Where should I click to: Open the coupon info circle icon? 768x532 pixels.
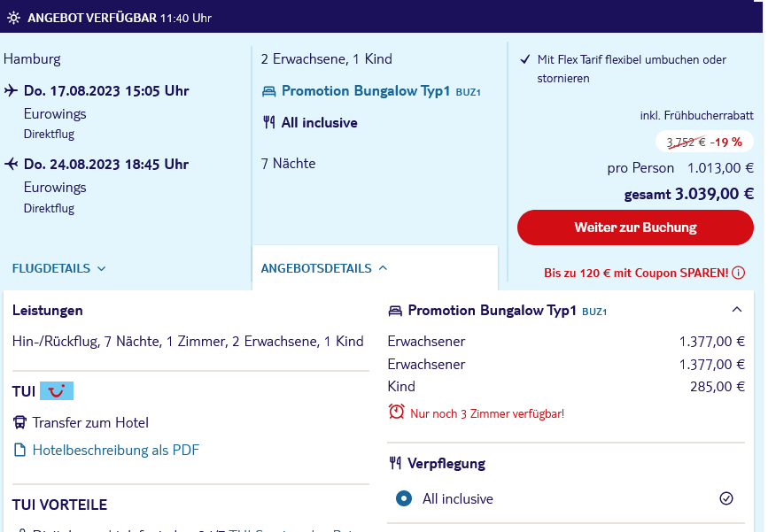[x=738, y=273]
